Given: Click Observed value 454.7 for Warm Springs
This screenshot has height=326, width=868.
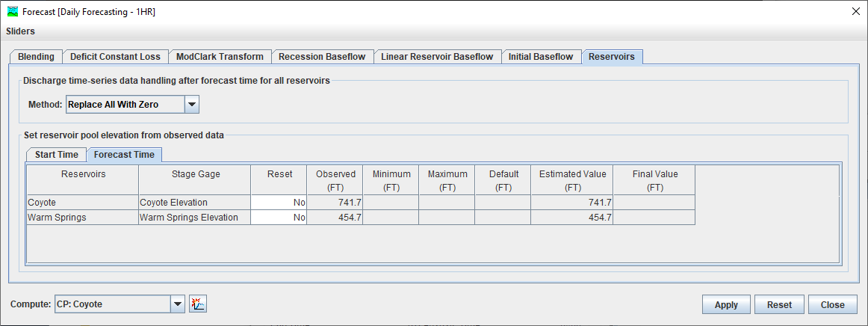Looking at the screenshot, I should (x=335, y=218).
